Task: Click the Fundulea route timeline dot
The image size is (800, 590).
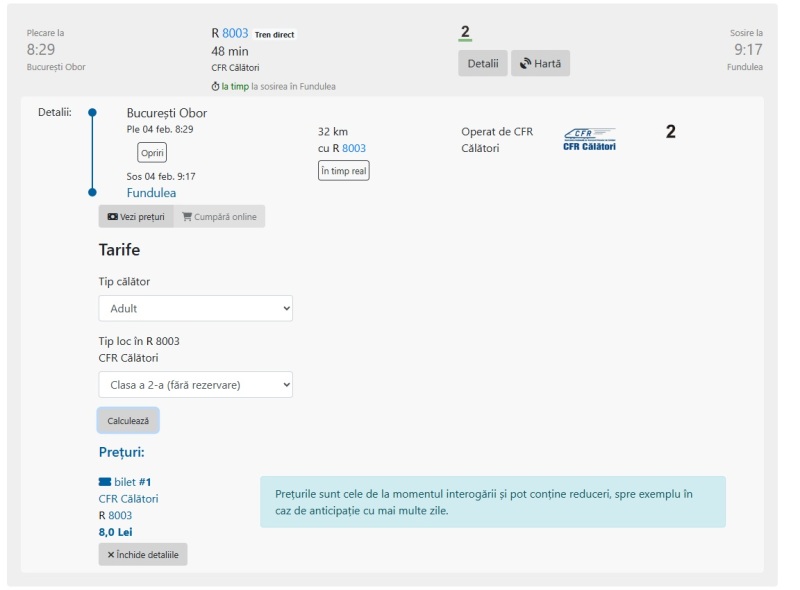Action: click(x=92, y=192)
